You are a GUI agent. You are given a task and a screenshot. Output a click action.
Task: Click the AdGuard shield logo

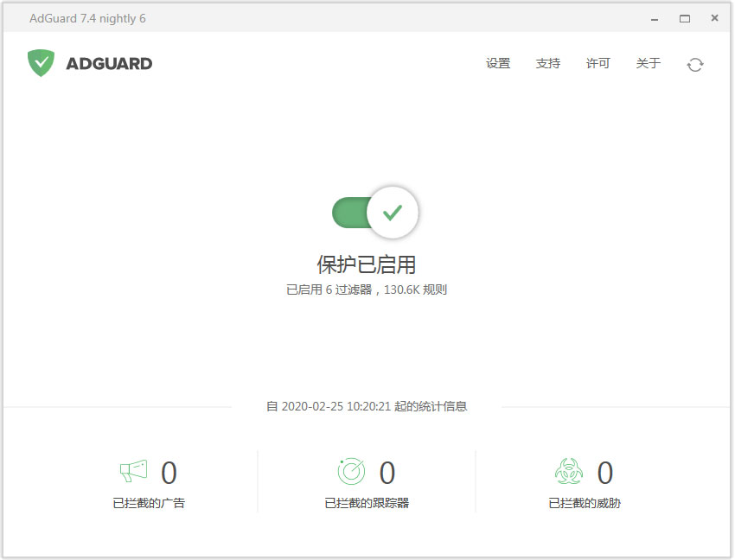click(x=41, y=63)
